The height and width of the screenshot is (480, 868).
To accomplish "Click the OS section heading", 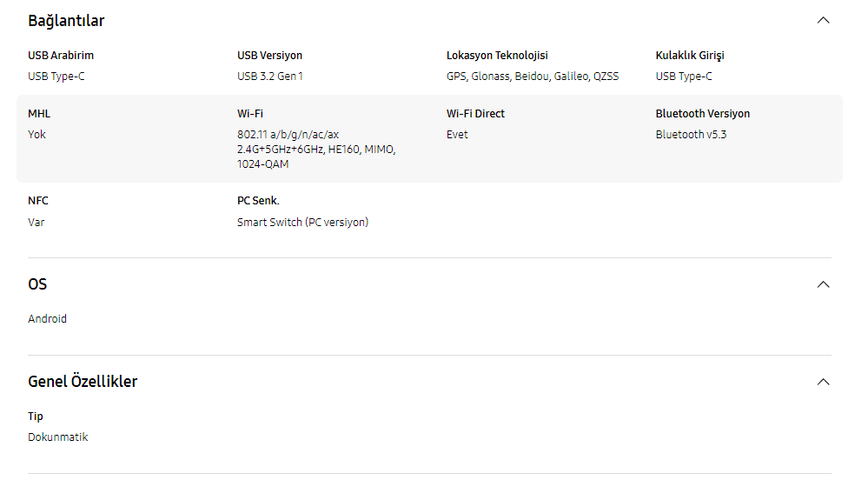I will coord(37,284).
